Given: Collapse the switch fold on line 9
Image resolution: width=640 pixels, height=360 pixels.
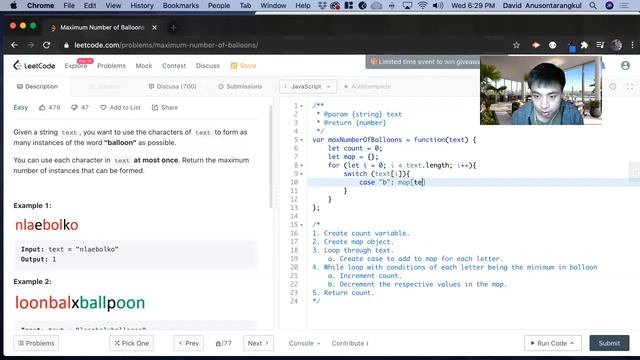Looking at the screenshot, I should click(x=302, y=174).
